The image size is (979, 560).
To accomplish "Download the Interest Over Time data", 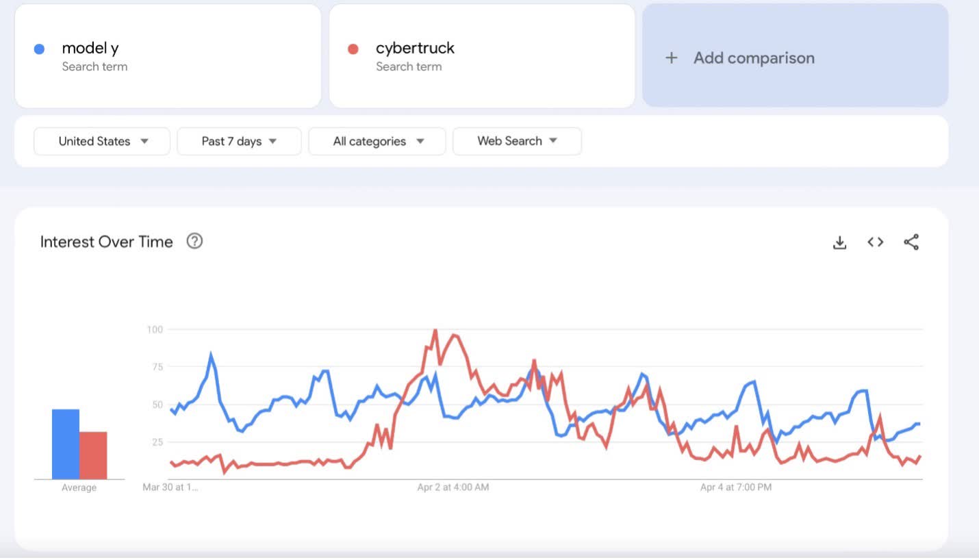I will pyautogui.click(x=839, y=242).
